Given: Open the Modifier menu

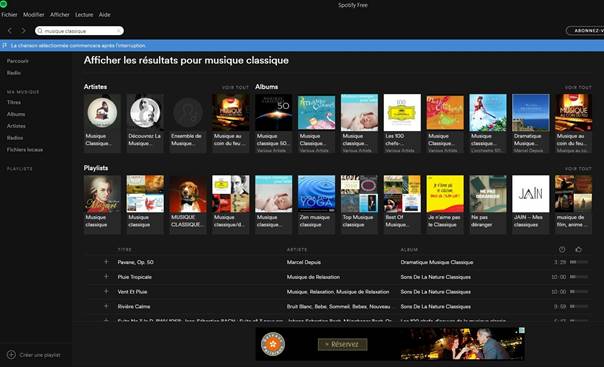Looking at the screenshot, I should pyautogui.click(x=34, y=15).
